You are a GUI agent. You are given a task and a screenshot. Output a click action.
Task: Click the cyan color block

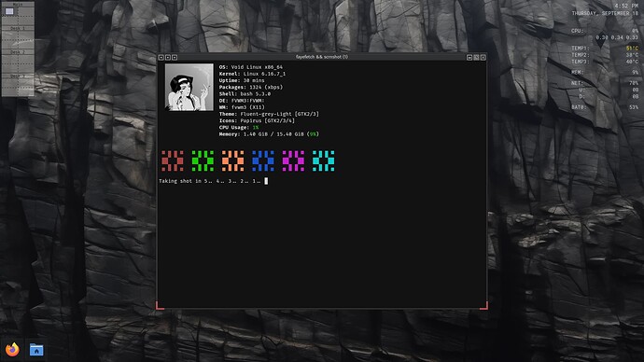323,160
